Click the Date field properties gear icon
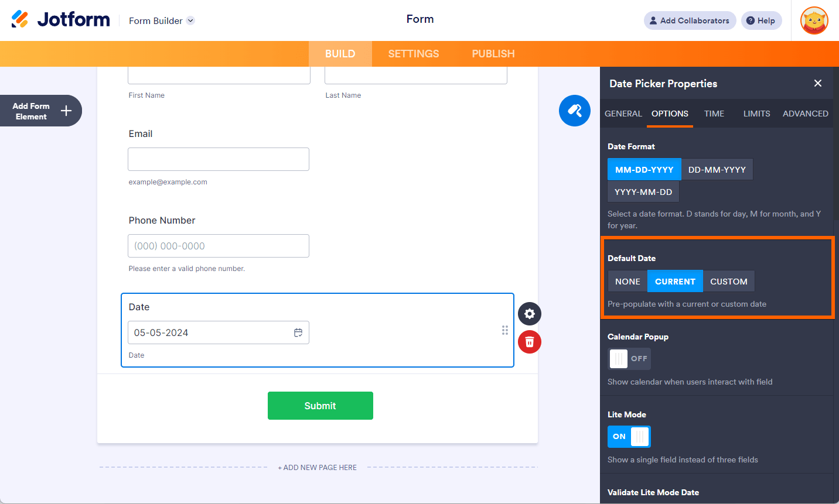The width and height of the screenshot is (839, 504). (x=530, y=314)
